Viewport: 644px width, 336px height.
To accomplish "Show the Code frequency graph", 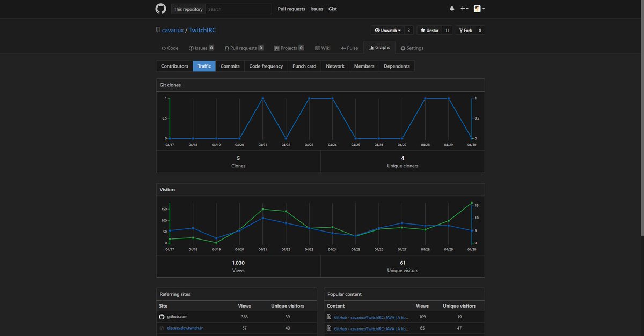I will pyautogui.click(x=266, y=66).
